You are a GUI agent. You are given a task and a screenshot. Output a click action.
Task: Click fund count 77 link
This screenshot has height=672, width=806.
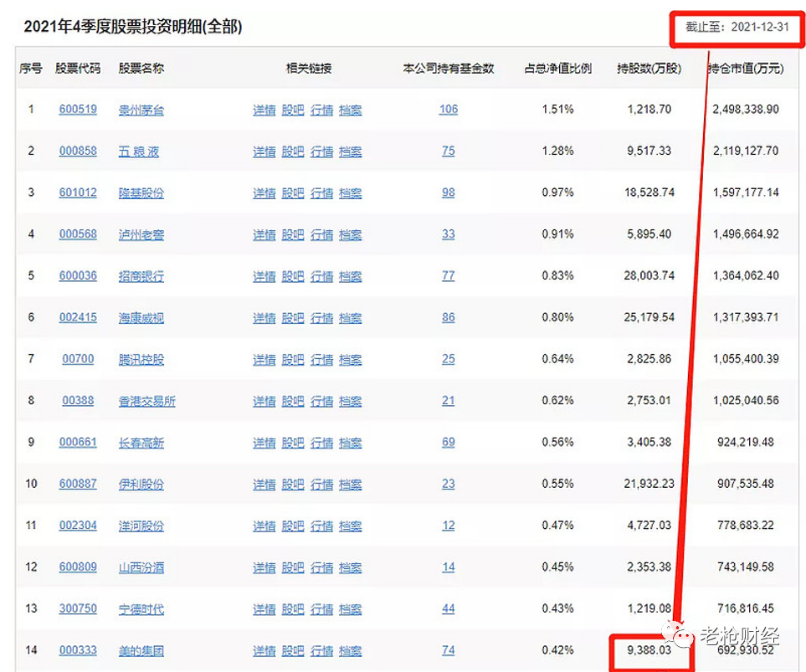tap(449, 276)
